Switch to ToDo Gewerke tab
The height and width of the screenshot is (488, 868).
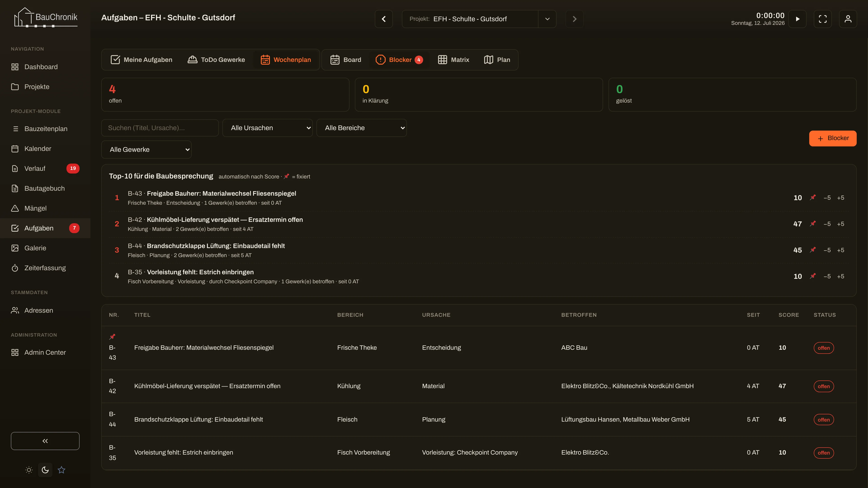(216, 60)
